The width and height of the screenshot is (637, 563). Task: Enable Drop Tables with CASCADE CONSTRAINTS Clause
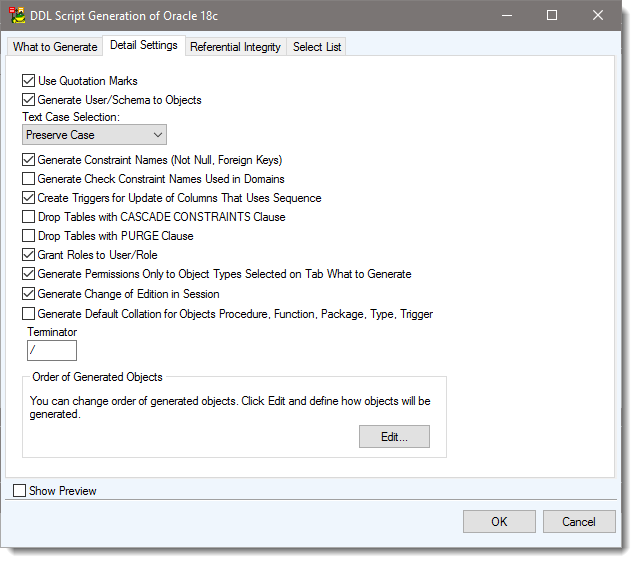coord(28,217)
